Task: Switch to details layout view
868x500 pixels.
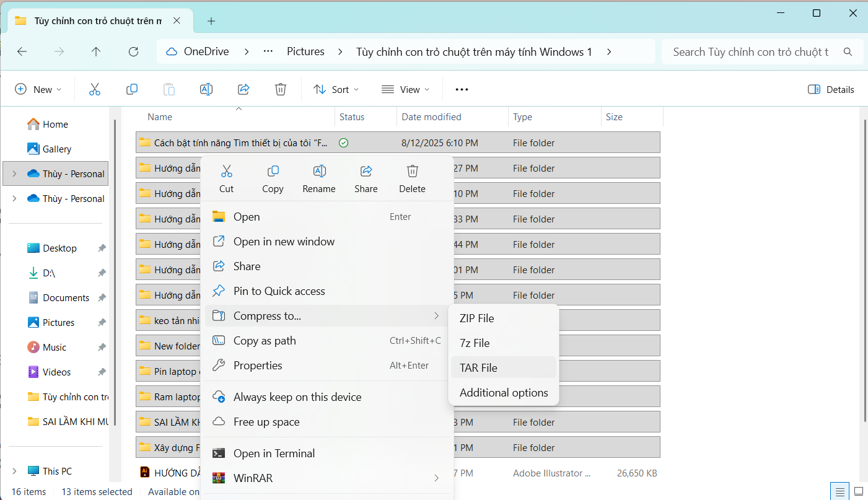Action: click(840, 491)
